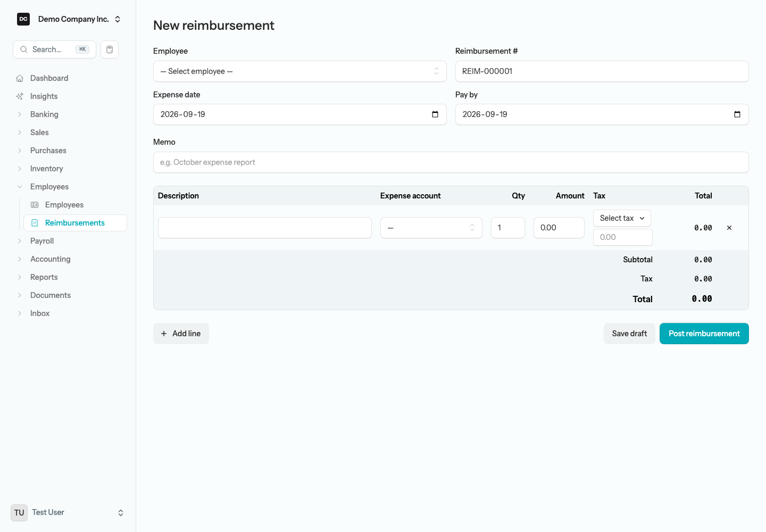Open the Pay by calendar picker icon
Image resolution: width=766 pixels, height=532 pixels.
tap(737, 114)
